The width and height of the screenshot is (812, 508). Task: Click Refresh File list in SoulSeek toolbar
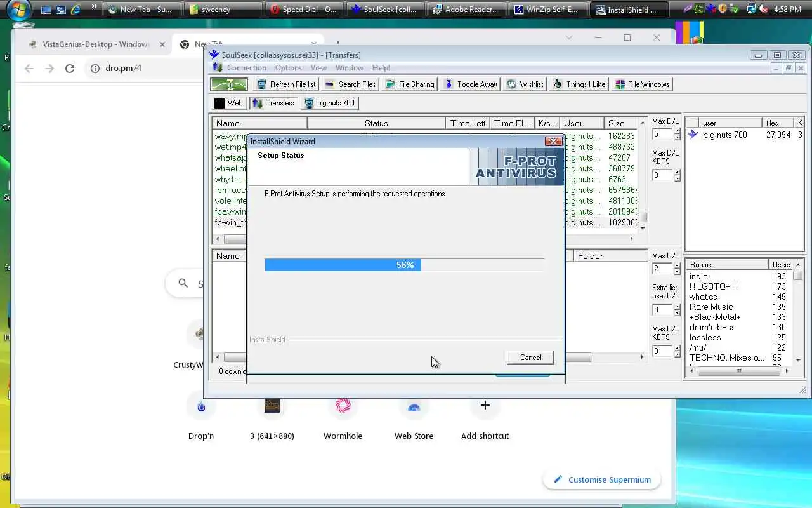(x=285, y=84)
